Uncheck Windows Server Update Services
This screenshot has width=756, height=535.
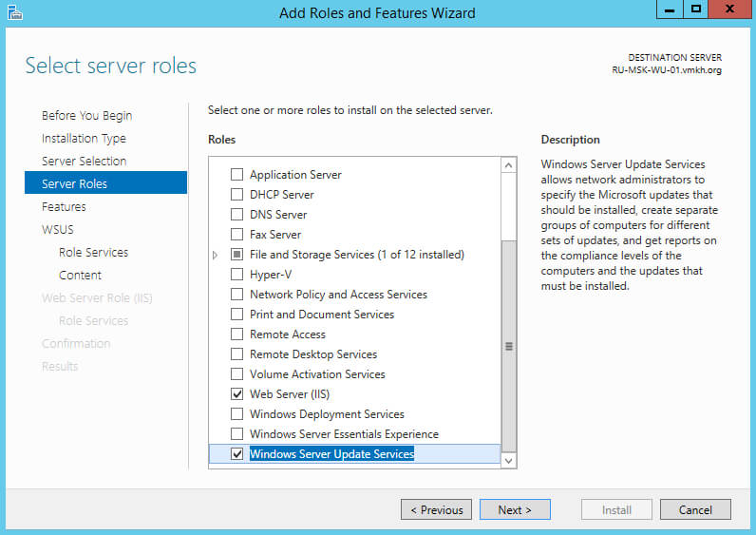(236, 454)
